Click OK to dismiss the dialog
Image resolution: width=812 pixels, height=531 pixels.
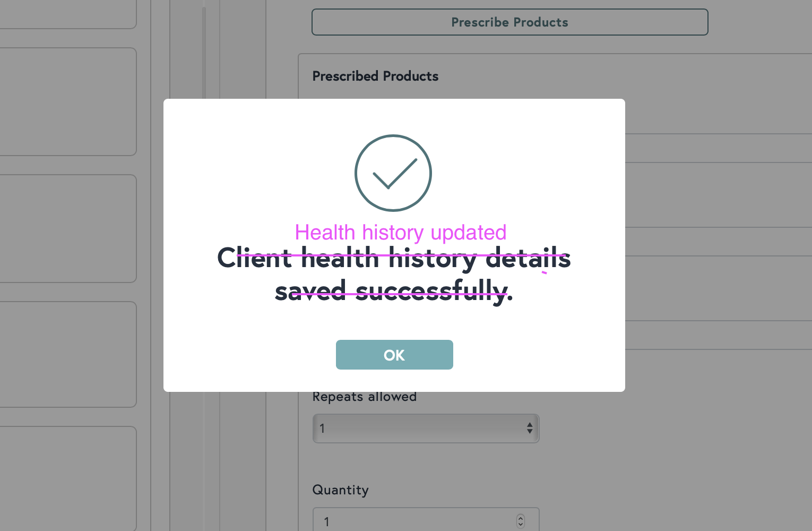coord(394,355)
